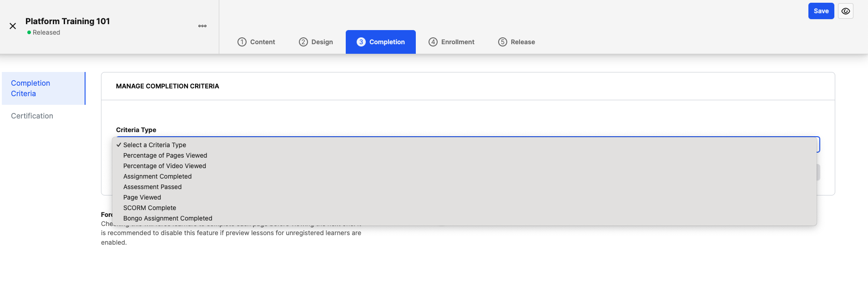The width and height of the screenshot is (868, 303).
Task: Choose Percentage of Video Viewed option
Action: point(165,166)
